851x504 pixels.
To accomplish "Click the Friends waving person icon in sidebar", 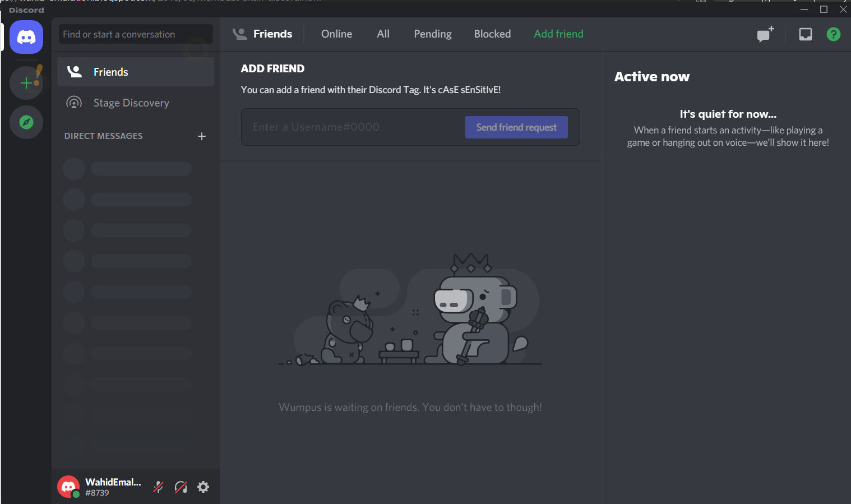I will click(75, 72).
